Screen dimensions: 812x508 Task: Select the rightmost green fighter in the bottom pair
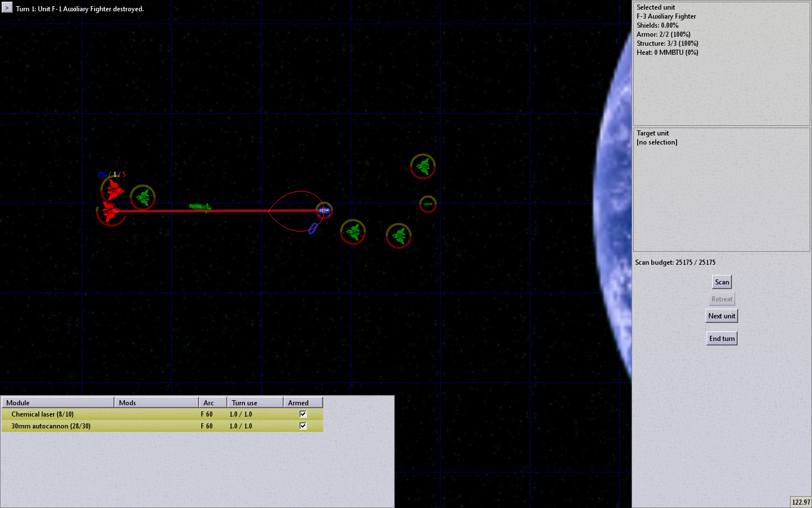click(x=399, y=235)
